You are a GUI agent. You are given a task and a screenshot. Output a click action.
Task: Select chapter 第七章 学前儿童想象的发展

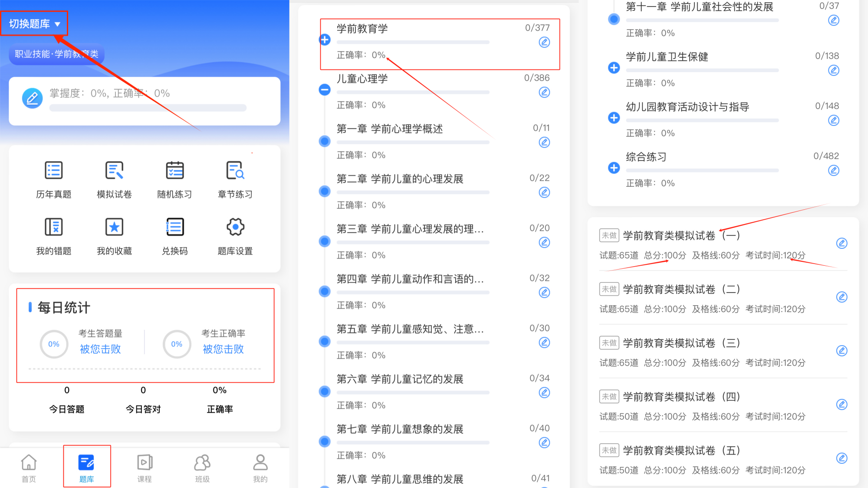[400, 429]
